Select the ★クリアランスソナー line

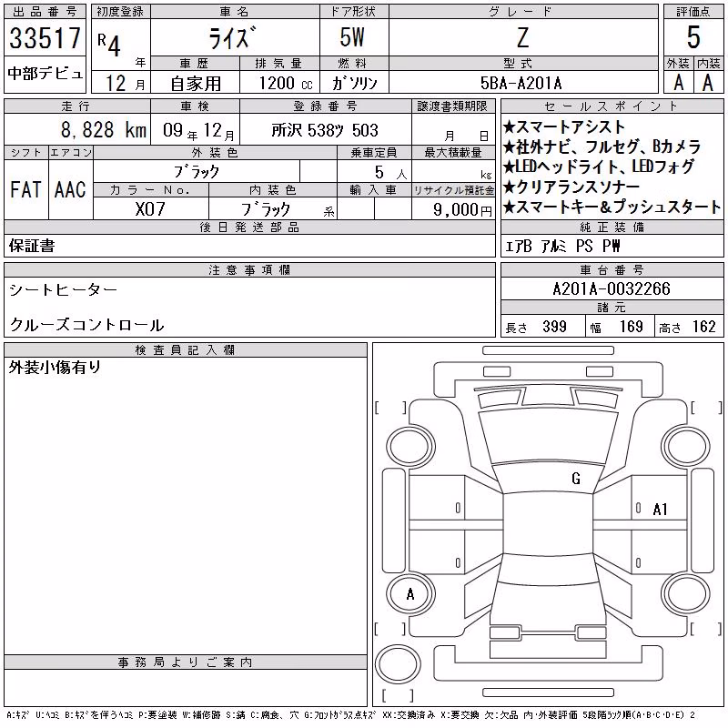point(571,187)
